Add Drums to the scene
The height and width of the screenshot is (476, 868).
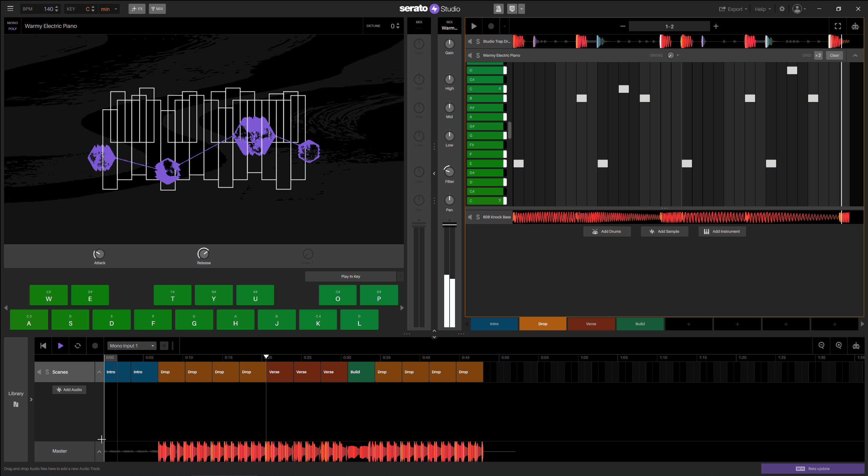(x=606, y=231)
